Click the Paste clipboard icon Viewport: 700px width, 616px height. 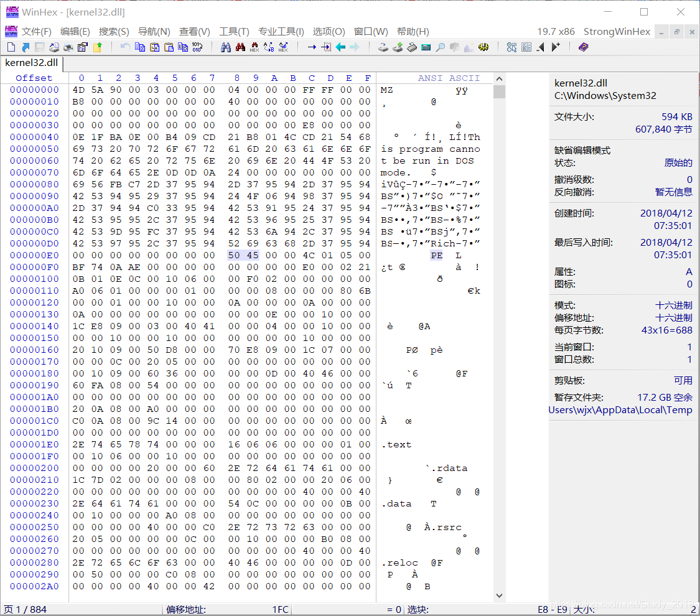[169, 47]
